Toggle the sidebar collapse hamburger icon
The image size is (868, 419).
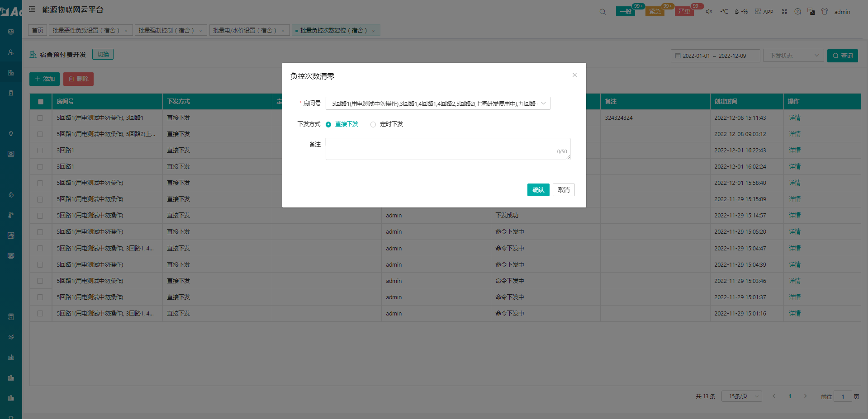click(32, 9)
